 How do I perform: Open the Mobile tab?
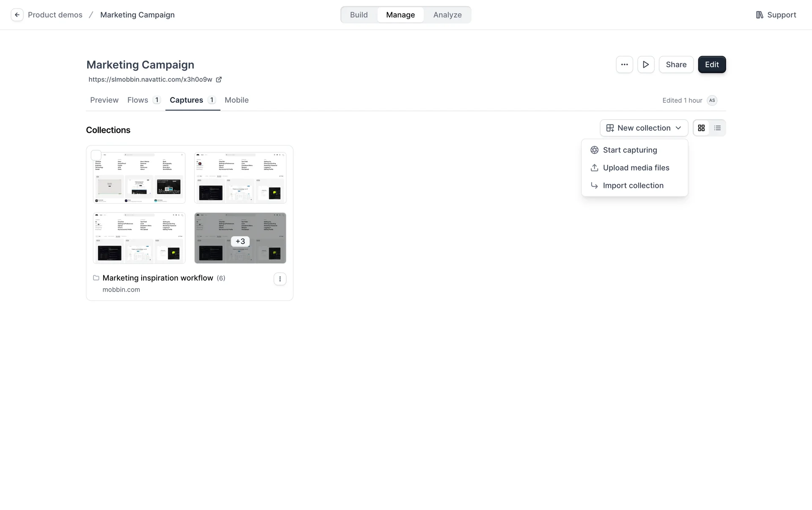point(236,100)
